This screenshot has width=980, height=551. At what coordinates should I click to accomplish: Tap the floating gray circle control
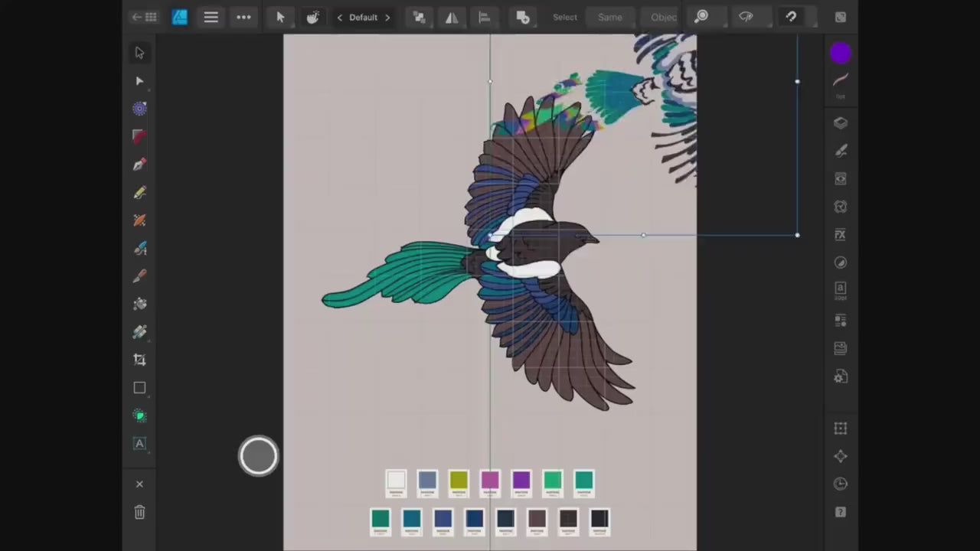coord(258,456)
